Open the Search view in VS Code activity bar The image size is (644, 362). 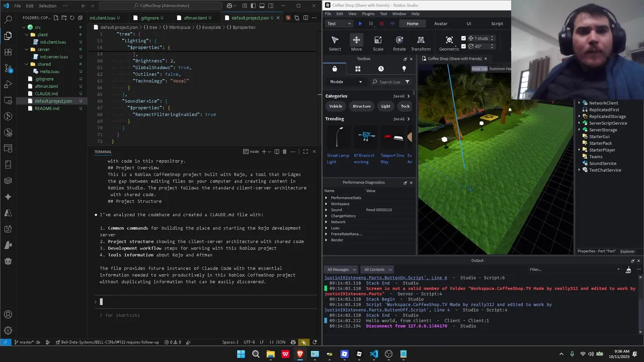click(x=8, y=20)
